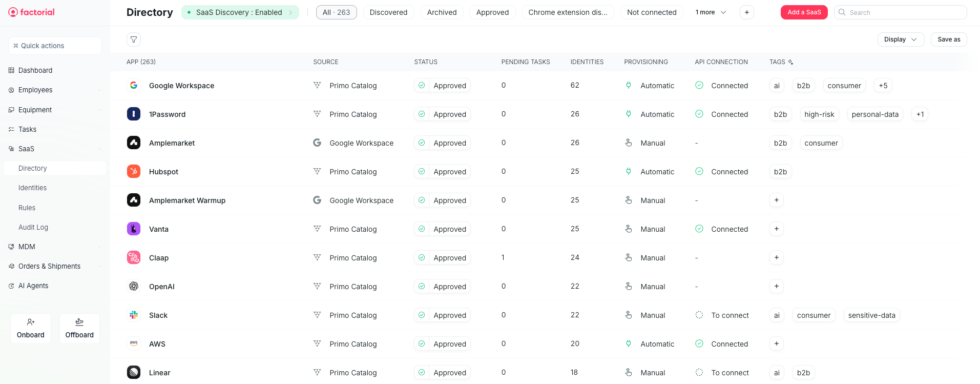Click the Slack app logo
This screenshot has height=384, width=980.
(134, 315)
